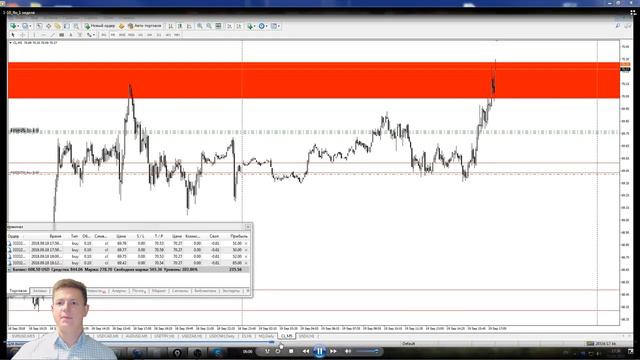Skip to previous with rewind button
The image size is (640, 360).
[305, 351]
